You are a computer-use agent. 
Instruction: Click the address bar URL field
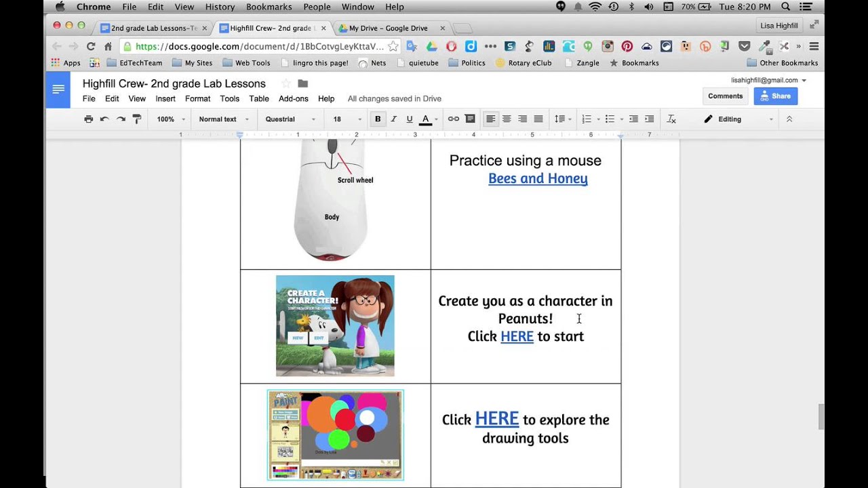(x=260, y=46)
